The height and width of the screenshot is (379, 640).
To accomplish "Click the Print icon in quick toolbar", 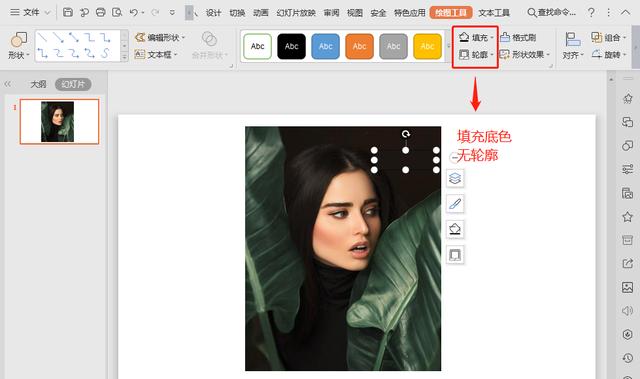I will click(100, 12).
